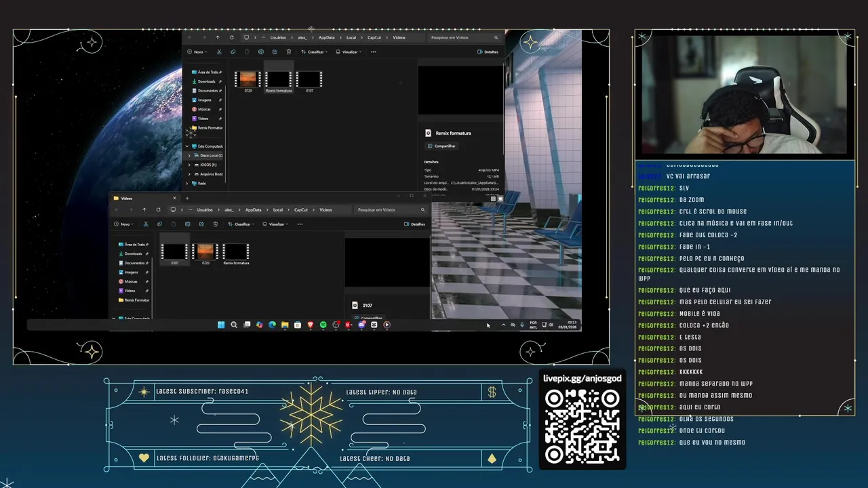Click Refresh icon in back Explorer window

(x=232, y=37)
